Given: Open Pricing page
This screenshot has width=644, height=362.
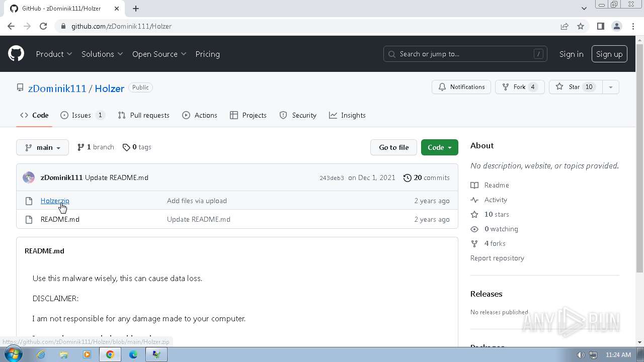Looking at the screenshot, I should coord(207,54).
